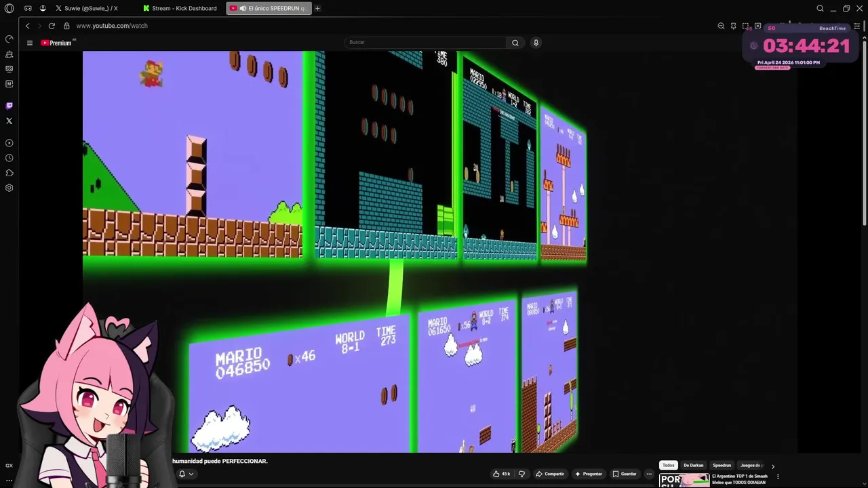Save video with the Guardar button
Image resolution: width=868 pixels, height=488 pixels.
click(x=625, y=474)
